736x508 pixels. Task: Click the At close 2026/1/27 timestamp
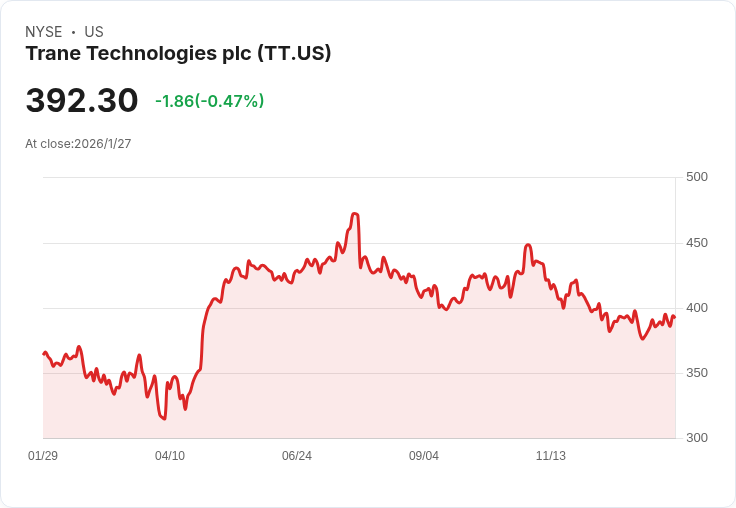click(x=78, y=144)
